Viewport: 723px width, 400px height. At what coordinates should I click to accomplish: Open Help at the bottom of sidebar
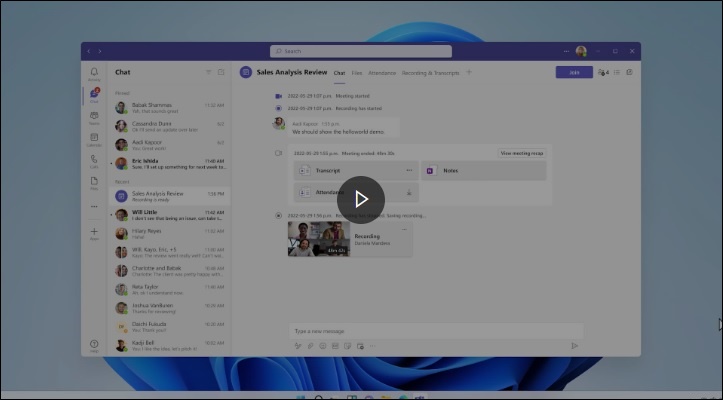tap(94, 346)
